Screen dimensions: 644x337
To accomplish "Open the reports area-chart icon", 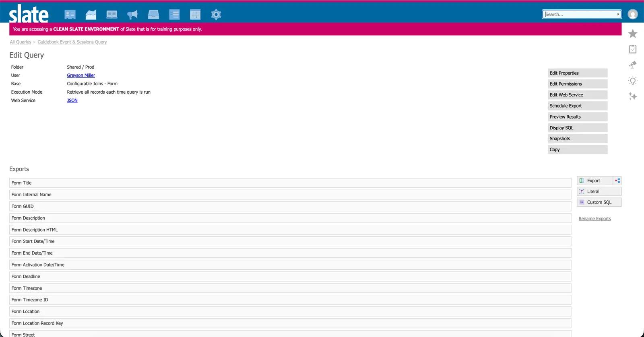I will point(91,15).
